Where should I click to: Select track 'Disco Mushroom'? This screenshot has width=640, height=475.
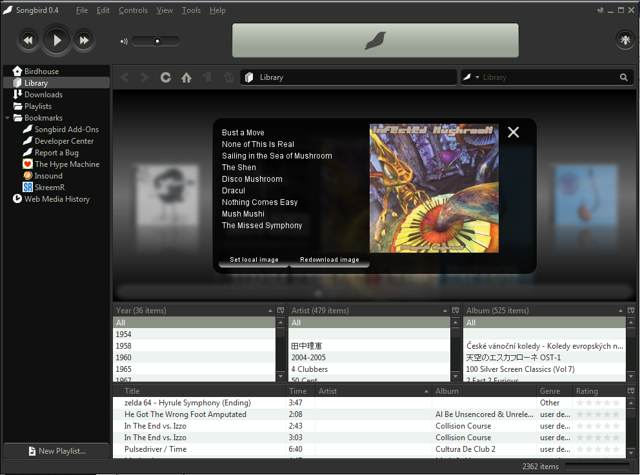tap(252, 179)
